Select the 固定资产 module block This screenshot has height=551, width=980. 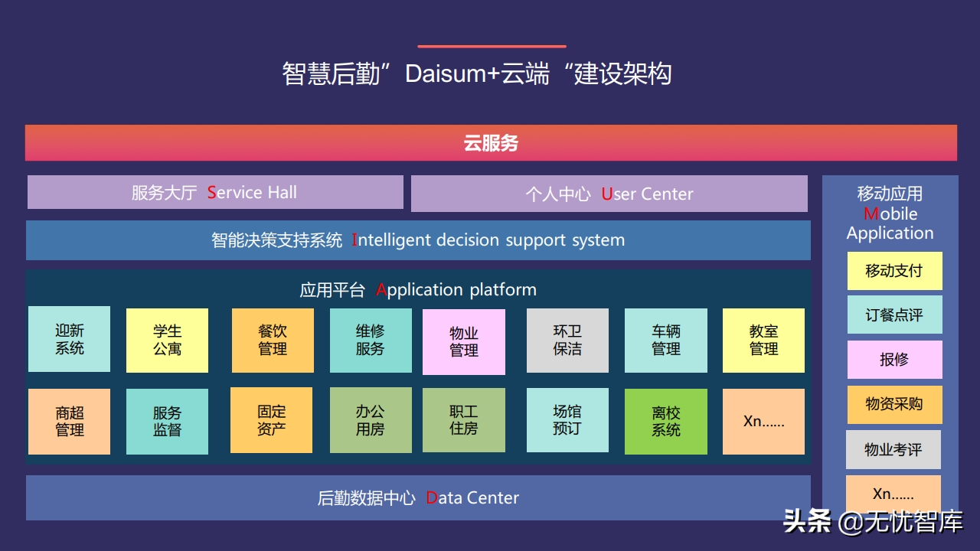272,421
